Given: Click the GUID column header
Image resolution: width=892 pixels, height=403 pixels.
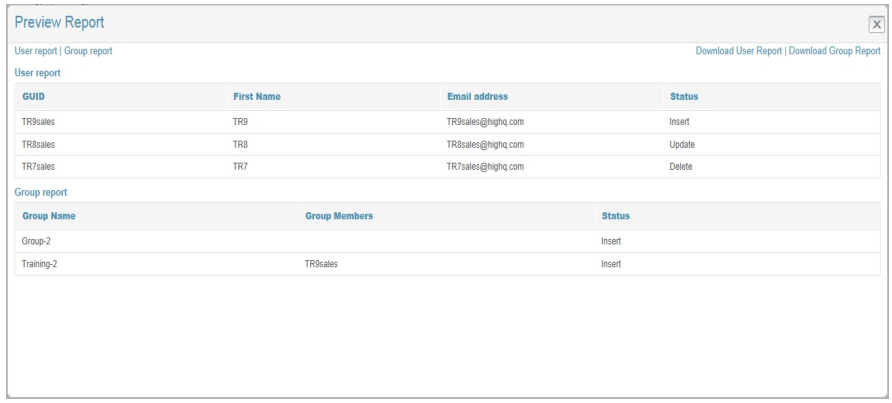Looking at the screenshot, I should pyautogui.click(x=34, y=97).
